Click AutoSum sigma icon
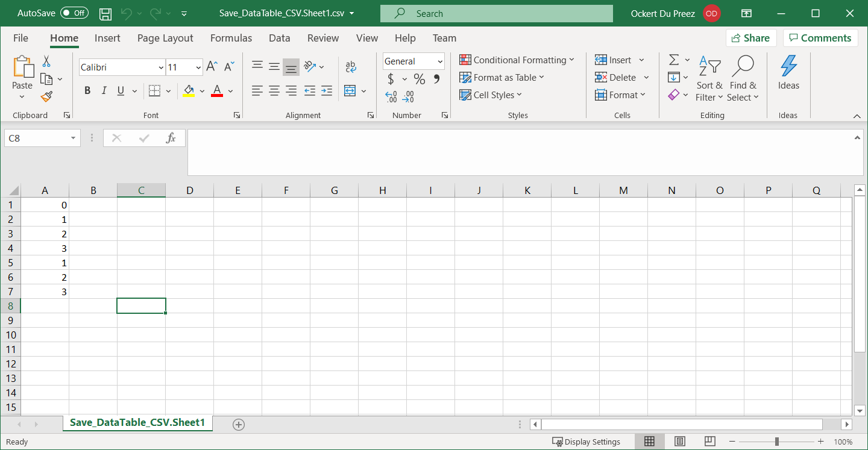The height and width of the screenshot is (450, 868). coord(674,60)
